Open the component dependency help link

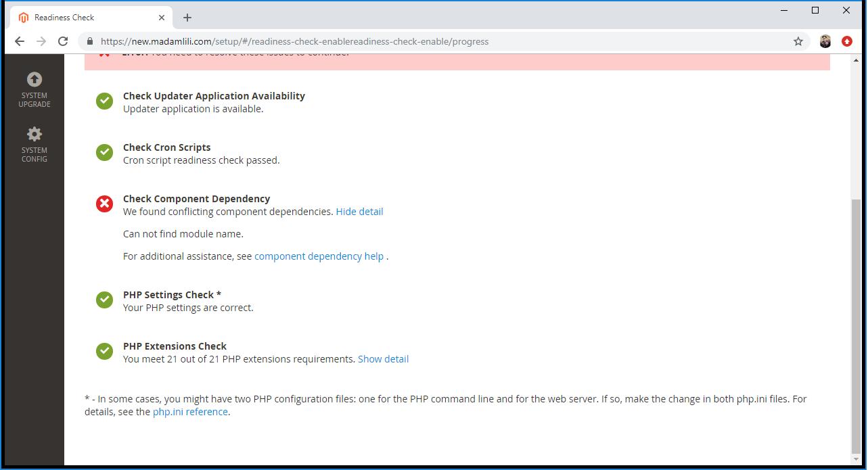pyautogui.click(x=319, y=256)
